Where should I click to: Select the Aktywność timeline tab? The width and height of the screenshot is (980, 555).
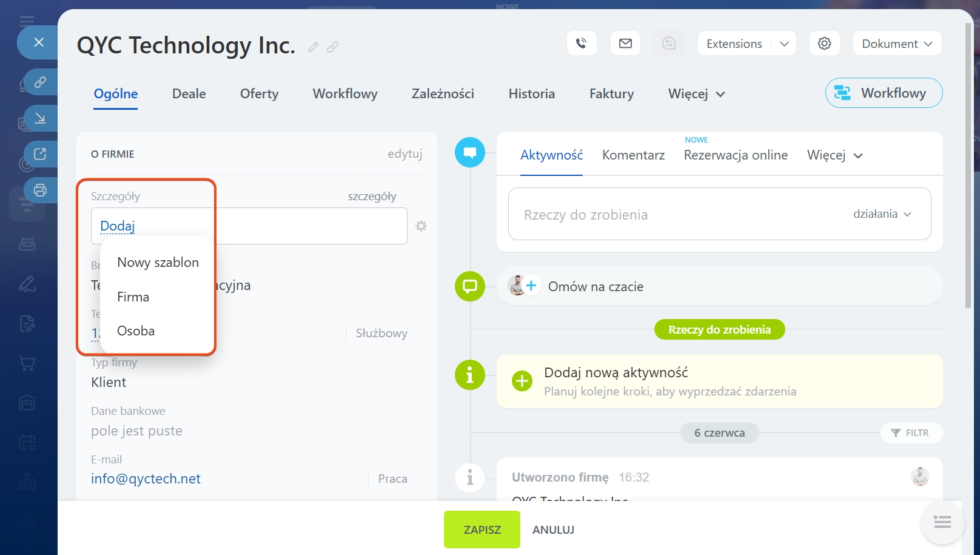pos(551,155)
